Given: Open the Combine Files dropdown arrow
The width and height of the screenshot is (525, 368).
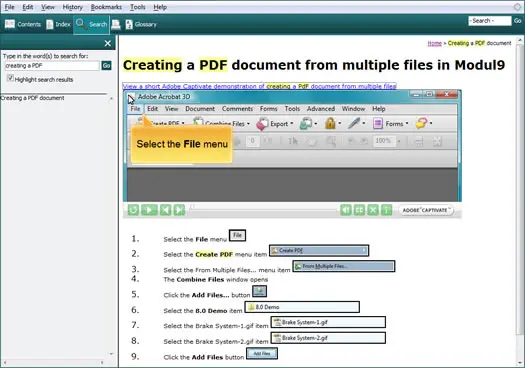Looking at the screenshot, I should click(x=248, y=124).
